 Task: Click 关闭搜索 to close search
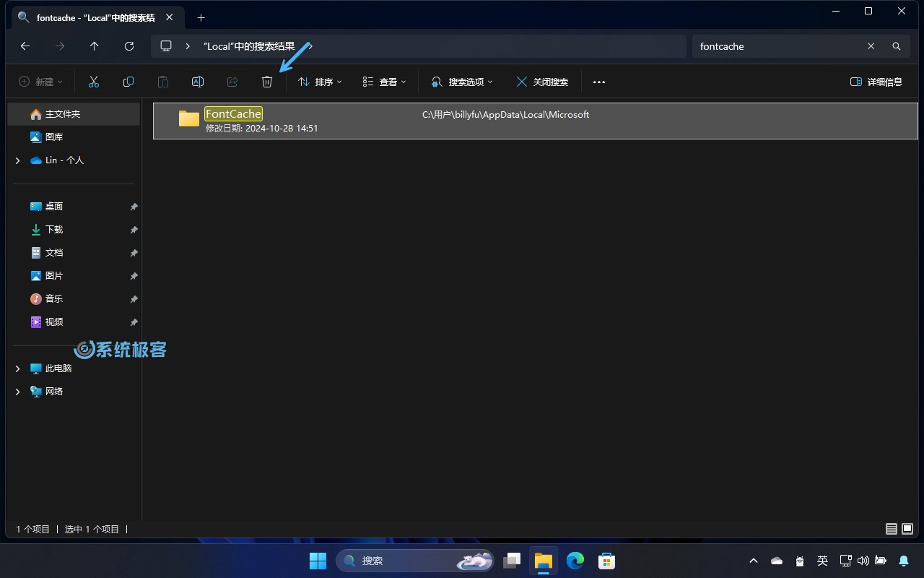click(x=542, y=82)
